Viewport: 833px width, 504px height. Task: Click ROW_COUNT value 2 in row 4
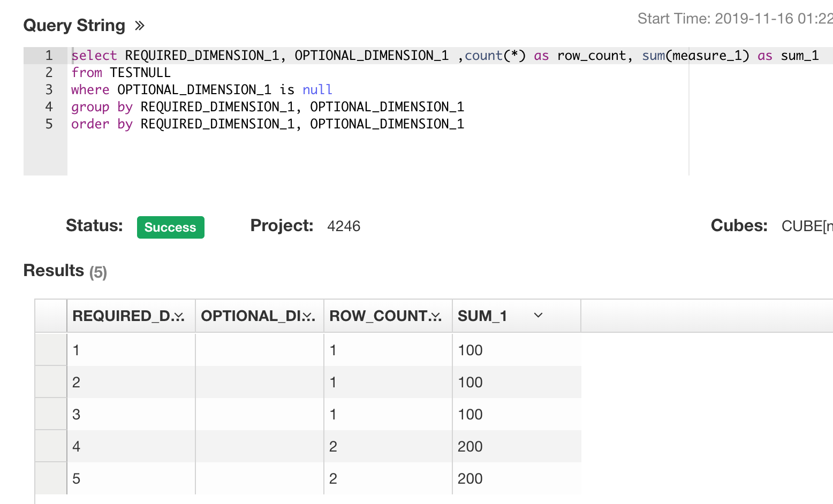pyautogui.click(x=333, y=446)
